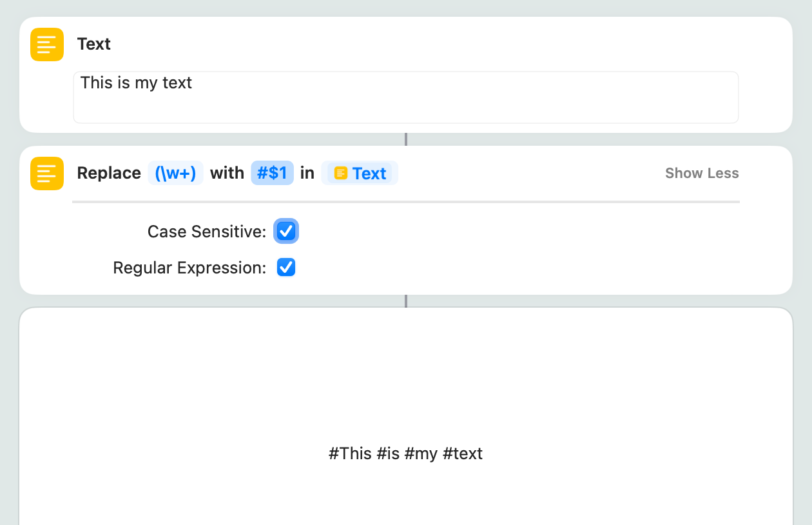812x525 pixels.
Task: Click the yellow Replace action icon
Action: click(47, 173)
